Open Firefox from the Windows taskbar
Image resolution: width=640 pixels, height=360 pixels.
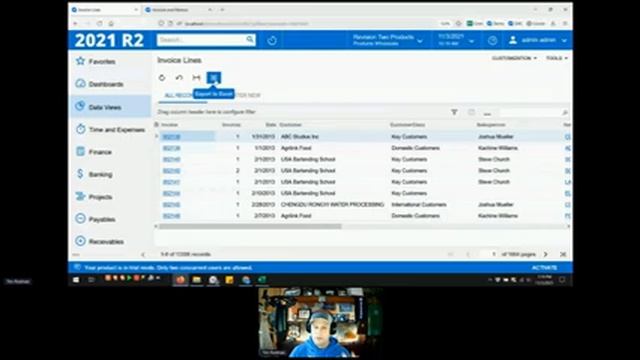point(180,280)
